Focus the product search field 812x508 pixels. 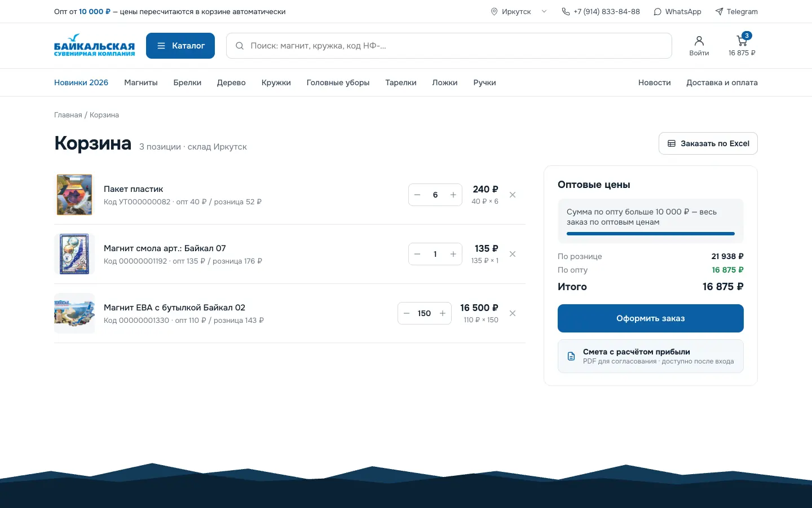tap(449, 46)
